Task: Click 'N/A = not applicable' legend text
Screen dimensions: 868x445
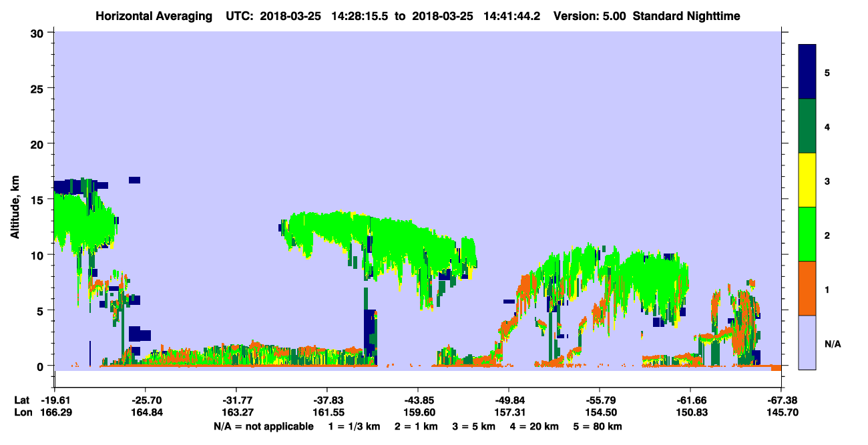Action: pos(263,426)
